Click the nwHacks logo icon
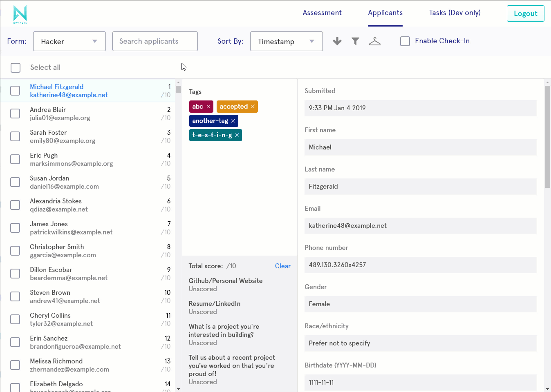This screenshot has width=551, height=392. tap(20, 14)
